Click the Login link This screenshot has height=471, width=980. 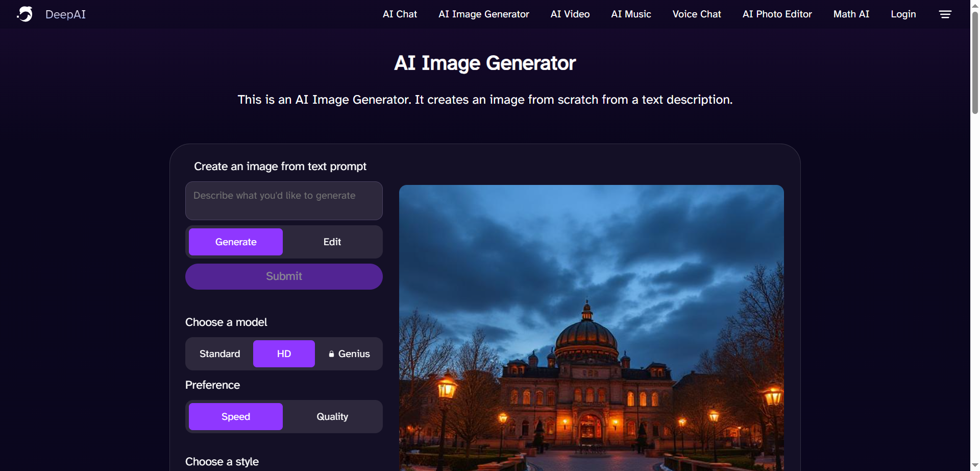[x=903, y=14]
